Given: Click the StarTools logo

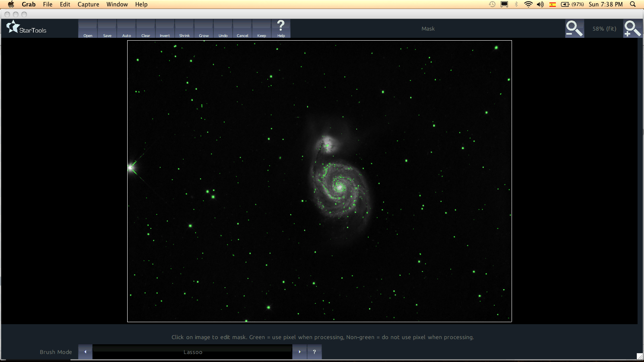Looking at the screenshot, I should [27, 28].
